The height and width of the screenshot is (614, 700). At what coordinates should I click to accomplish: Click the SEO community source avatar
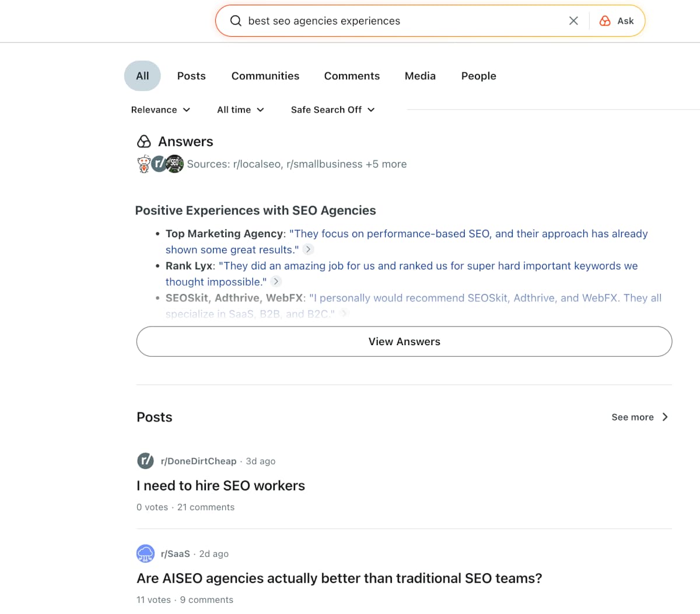click(x=175, y=164)
